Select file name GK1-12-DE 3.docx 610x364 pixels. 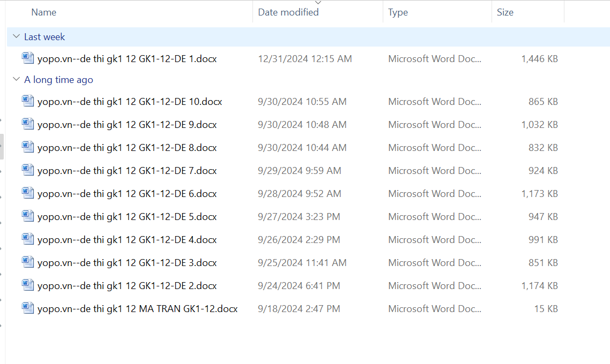pyautogui.click(x=127, y=263)
